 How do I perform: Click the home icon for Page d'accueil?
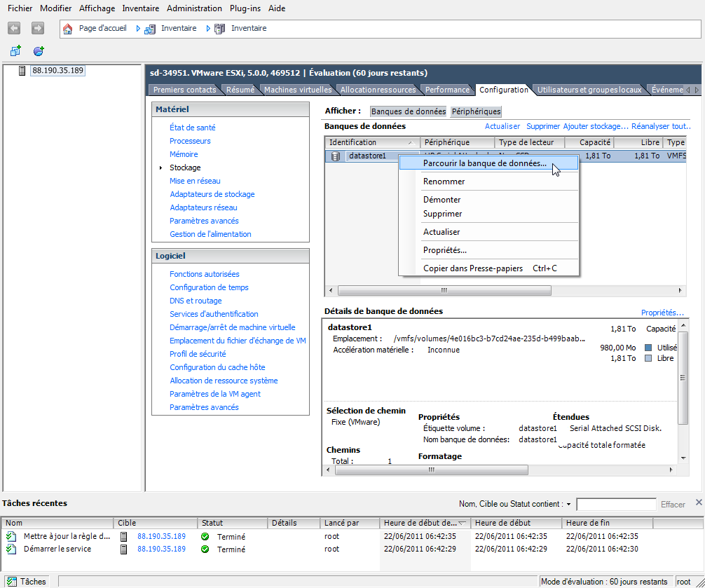pos(67,29)
